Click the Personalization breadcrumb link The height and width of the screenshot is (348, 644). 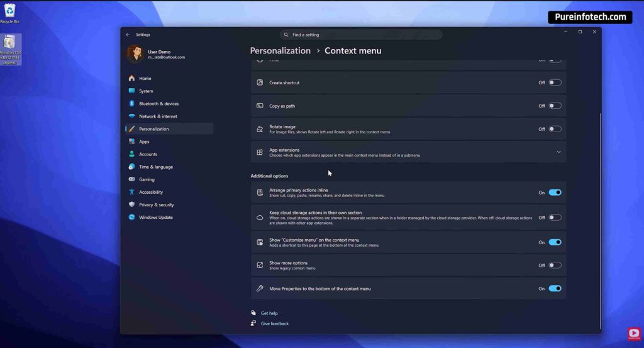pyautogui.click(x=280, y=50)
